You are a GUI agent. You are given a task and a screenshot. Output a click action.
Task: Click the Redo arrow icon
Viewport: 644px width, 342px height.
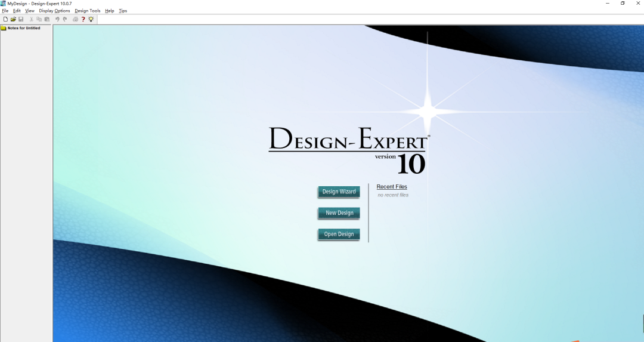(65, 19)
